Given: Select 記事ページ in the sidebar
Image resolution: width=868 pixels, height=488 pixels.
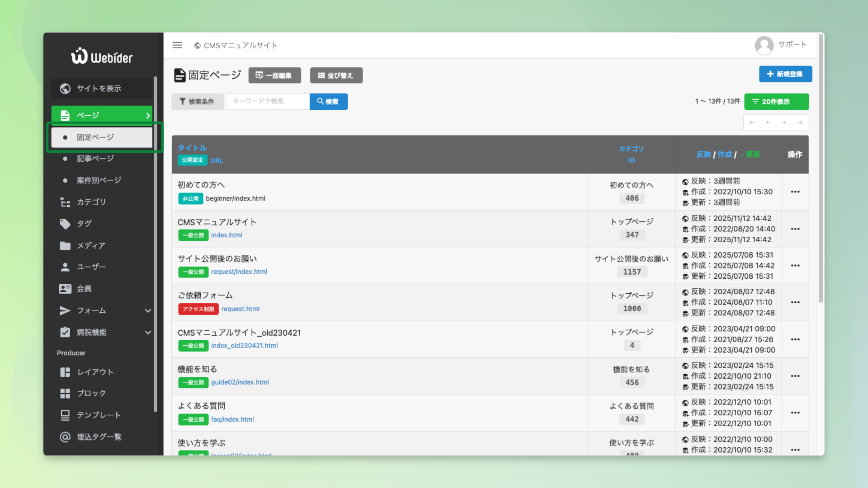Looking at the screenshot, I should coord(95,159).
